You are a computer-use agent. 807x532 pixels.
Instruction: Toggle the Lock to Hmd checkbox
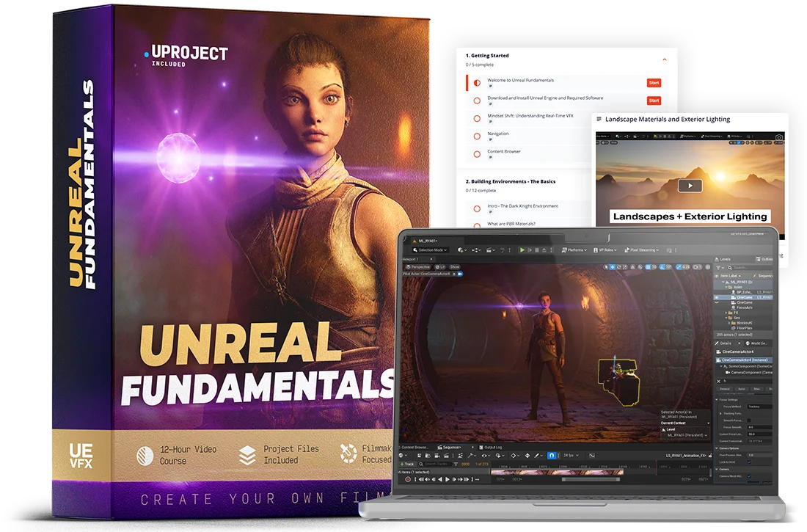click(x=749, y=462)
